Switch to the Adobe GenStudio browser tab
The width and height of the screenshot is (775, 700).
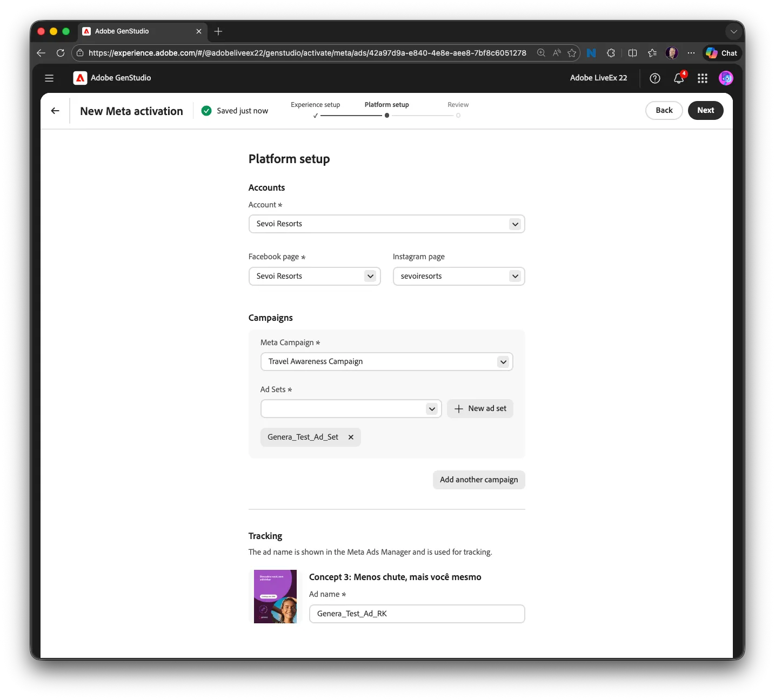142,31
